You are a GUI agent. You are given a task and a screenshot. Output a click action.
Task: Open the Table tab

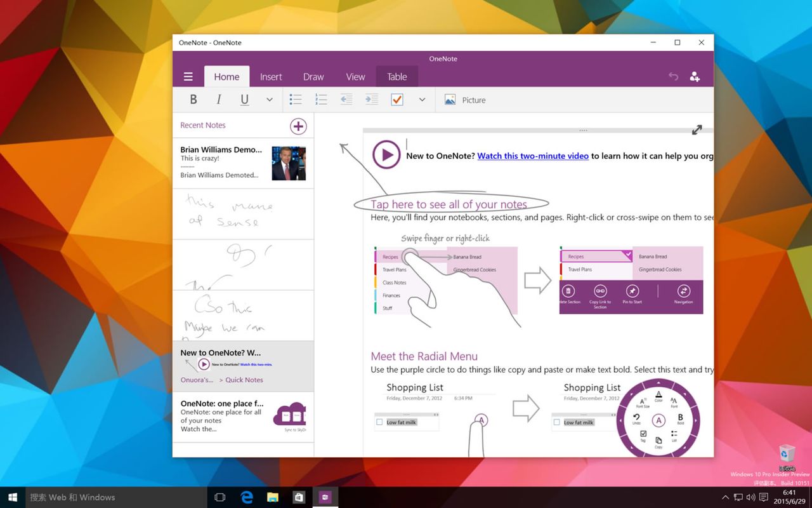(397, 77)
